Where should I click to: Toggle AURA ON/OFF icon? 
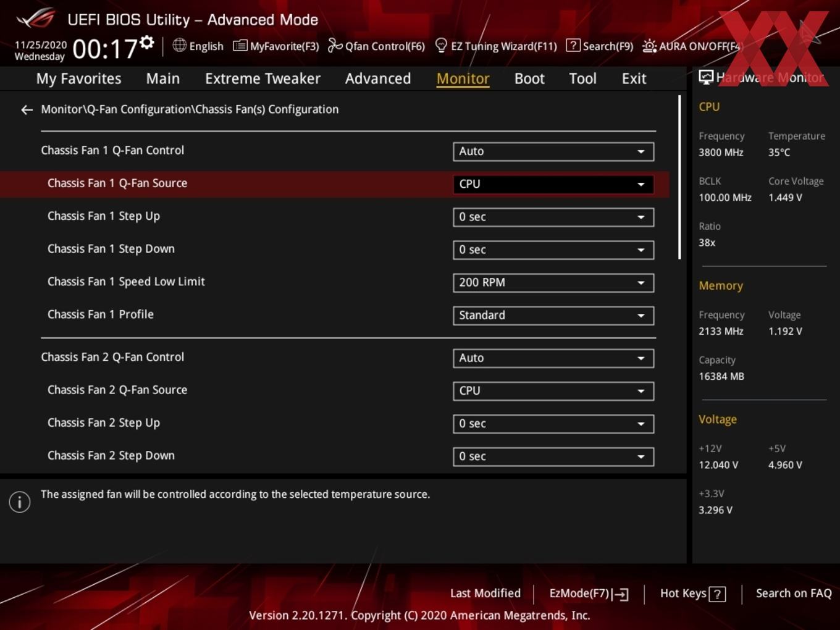click(x=650, y=46)
